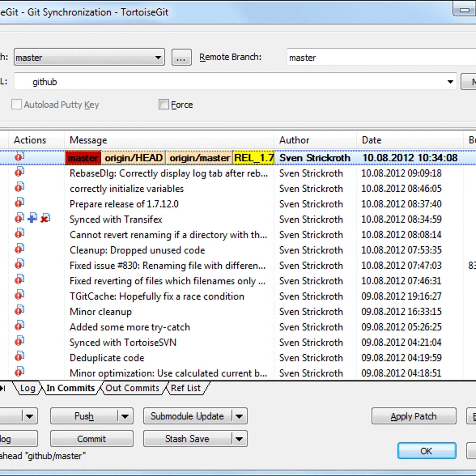Click date cell 10.08.2012 10:34:08
This screenshot has height=476, width=476.
410,158
